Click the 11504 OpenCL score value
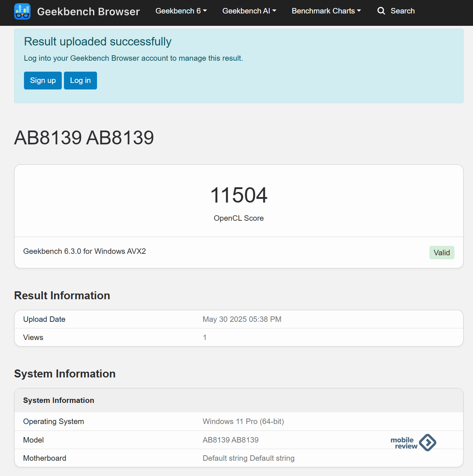473x476 pixels. [x=239, y=195]
